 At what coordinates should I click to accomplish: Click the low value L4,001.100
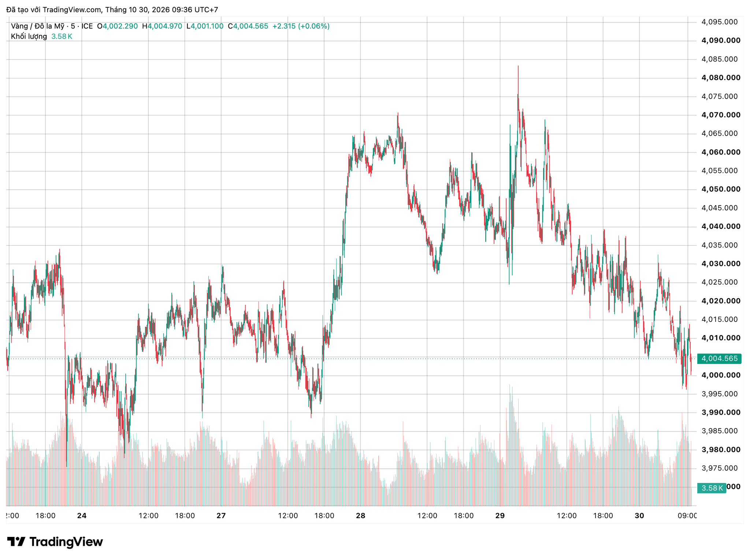(205, 26)
